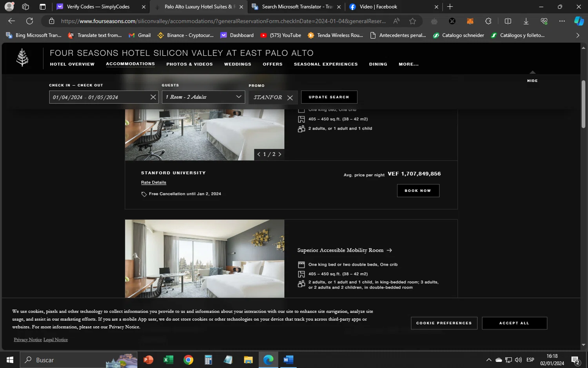Open the Copilot sidebar icon
Viewport: 588px width, 368px height.
579,21
